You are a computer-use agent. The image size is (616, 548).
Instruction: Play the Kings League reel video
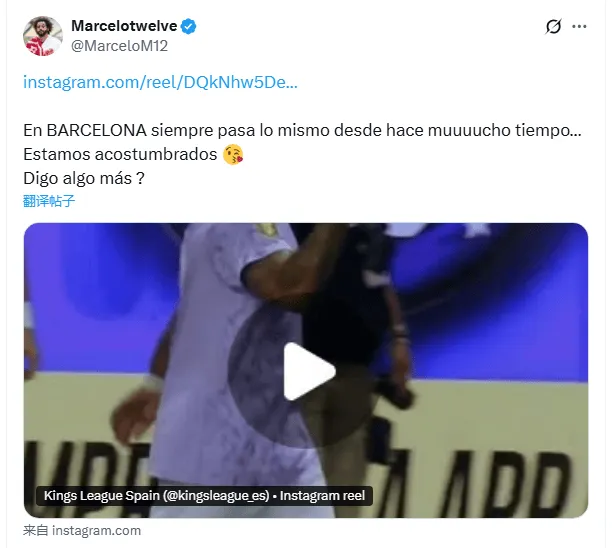click(306, 371)
